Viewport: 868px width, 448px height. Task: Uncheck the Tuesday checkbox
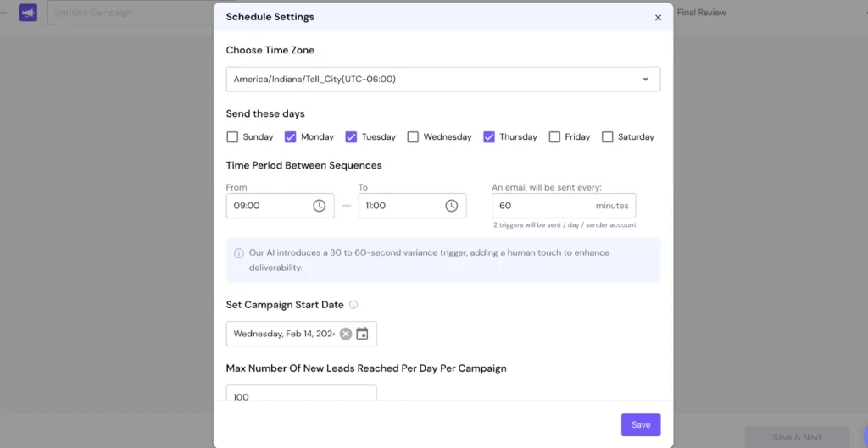coord(351,136)
